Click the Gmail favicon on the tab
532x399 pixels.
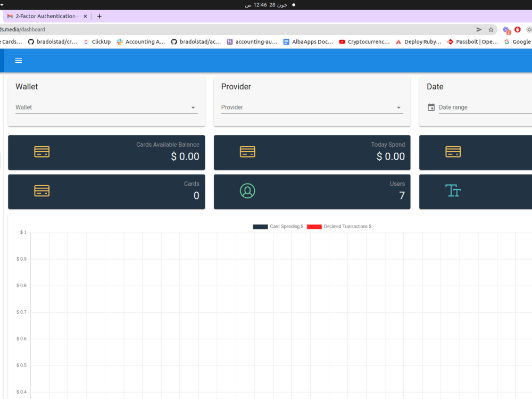(10, 16)
